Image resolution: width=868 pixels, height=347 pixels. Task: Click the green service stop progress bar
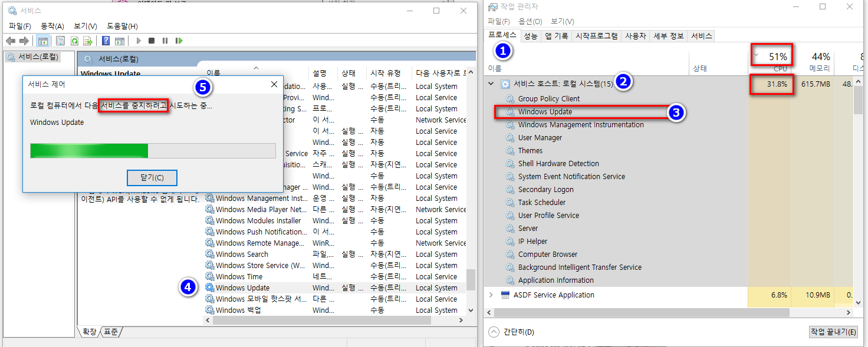click(x=153, y=151)
